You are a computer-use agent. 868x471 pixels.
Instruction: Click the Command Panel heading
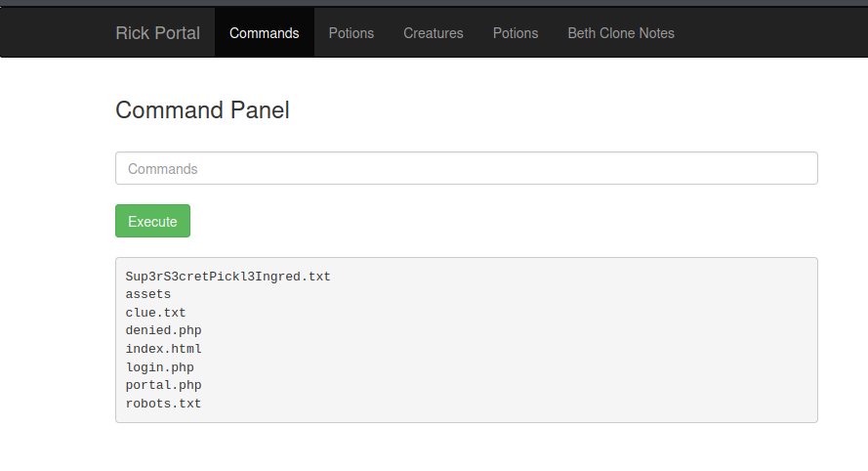(x=202, y=110)
